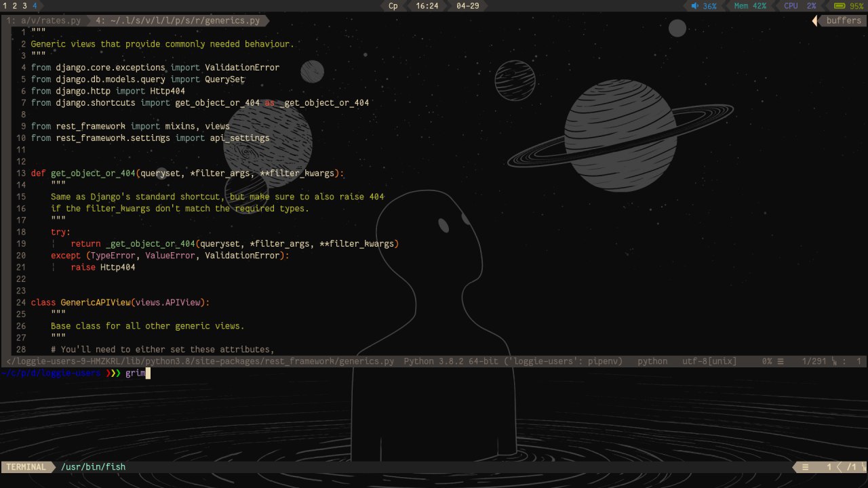Click the 0% scroll position indicator

click(767, 362)
